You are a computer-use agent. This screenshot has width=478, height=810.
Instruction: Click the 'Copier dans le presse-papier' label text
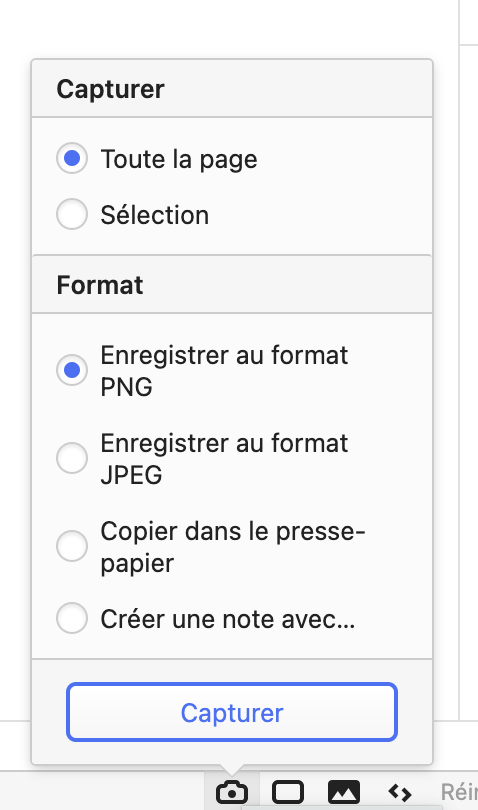[x=233, y=547]
